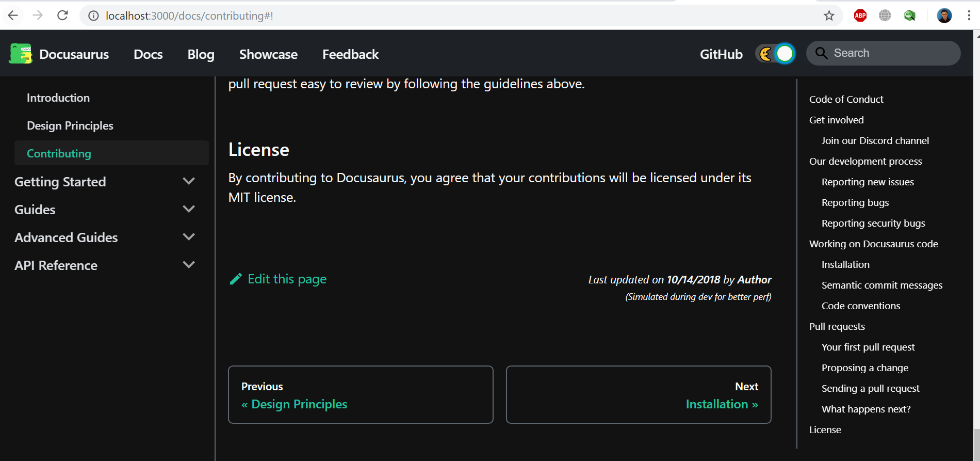Jump to Code of Conduct in table of contents
Screen dimensions: 980x461
click(846, 99)
